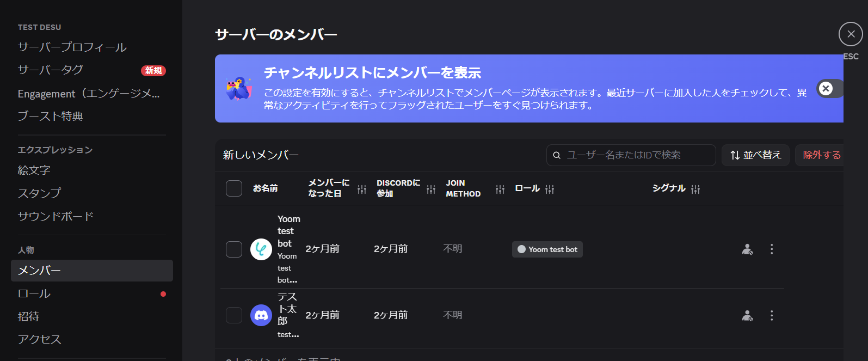Open 招待 settings
Screen dimensions: 868x361
pyautogui.click(x=28, y=317)
